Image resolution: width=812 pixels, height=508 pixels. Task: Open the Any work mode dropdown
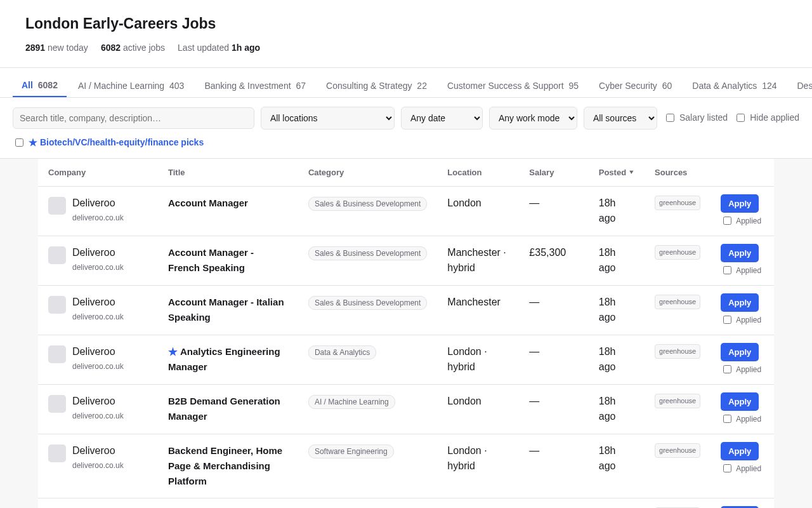point(533,118)
